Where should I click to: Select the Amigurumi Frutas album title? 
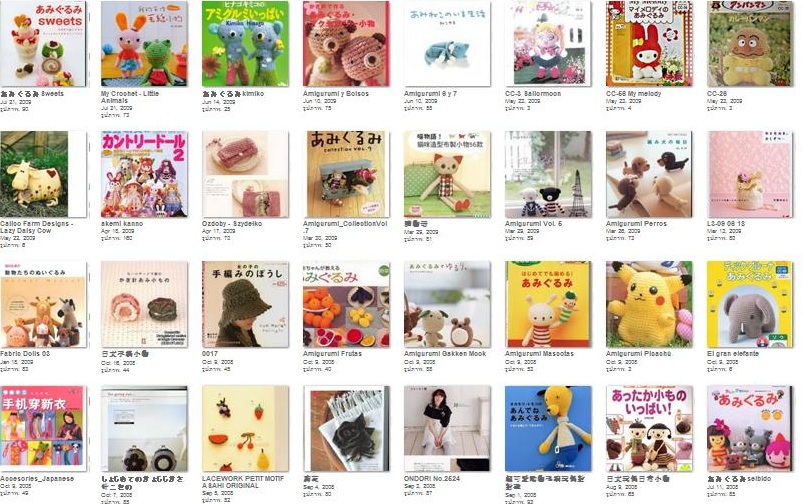[332, 353]
